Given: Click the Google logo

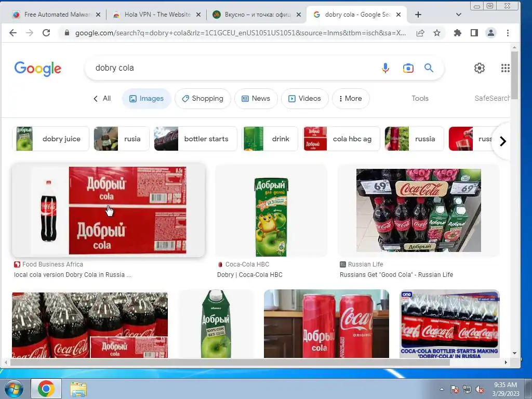Looking at the screenshot, I should point(37,69).
